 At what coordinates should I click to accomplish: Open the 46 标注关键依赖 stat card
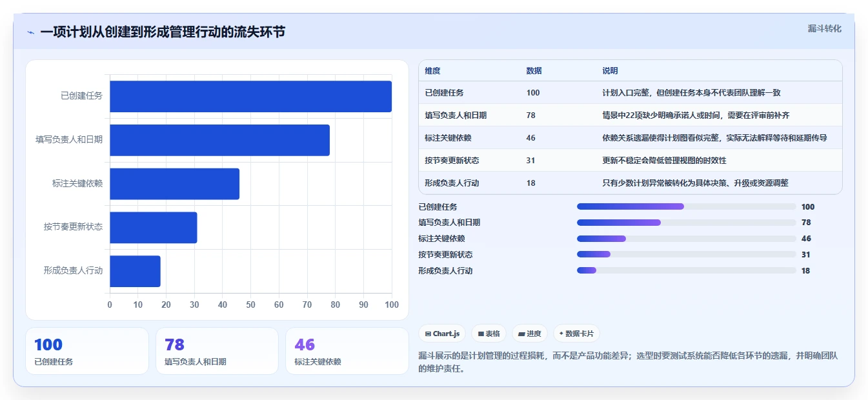pyautogui.click(x=347, y=351)
